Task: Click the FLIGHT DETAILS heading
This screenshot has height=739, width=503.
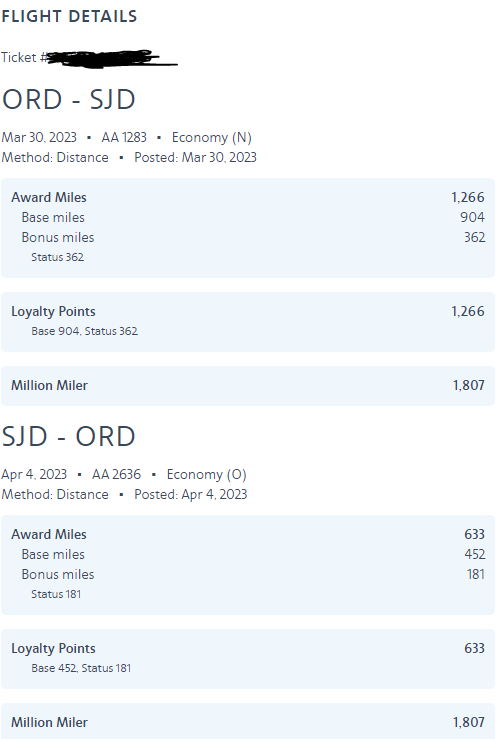Action: [69, 16]
